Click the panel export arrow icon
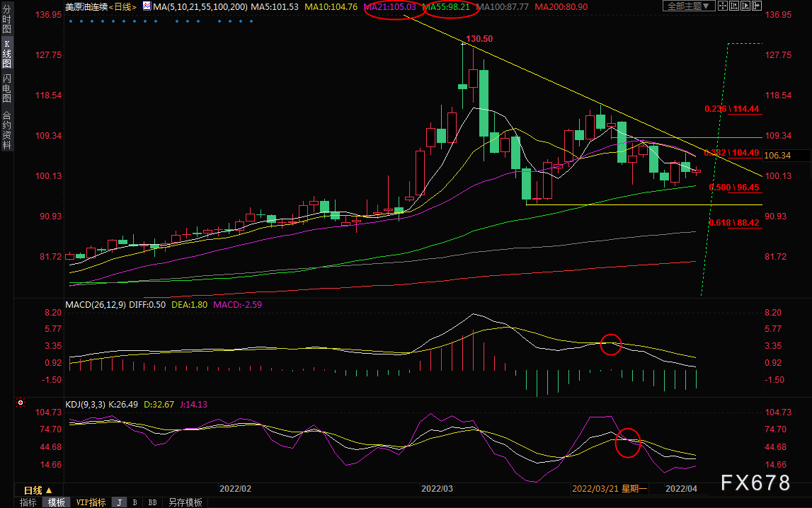812x508 pixels. click(x=757, y=6)
